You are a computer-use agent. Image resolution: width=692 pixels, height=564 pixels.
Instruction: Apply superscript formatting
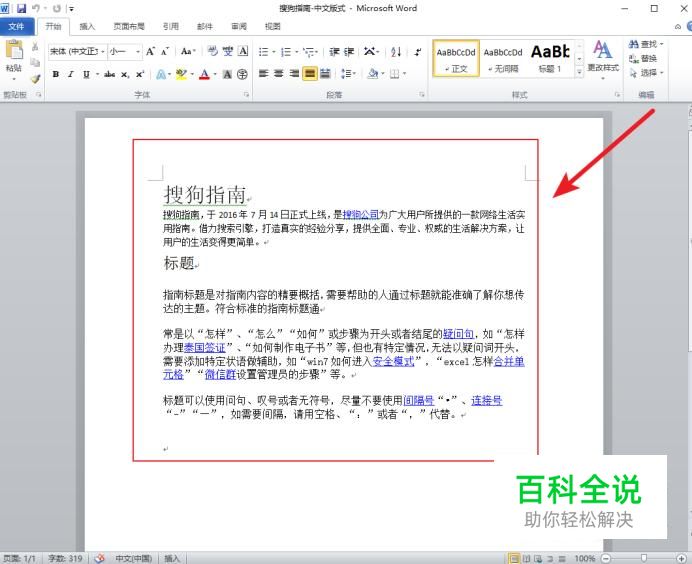(x=140, y=74)
